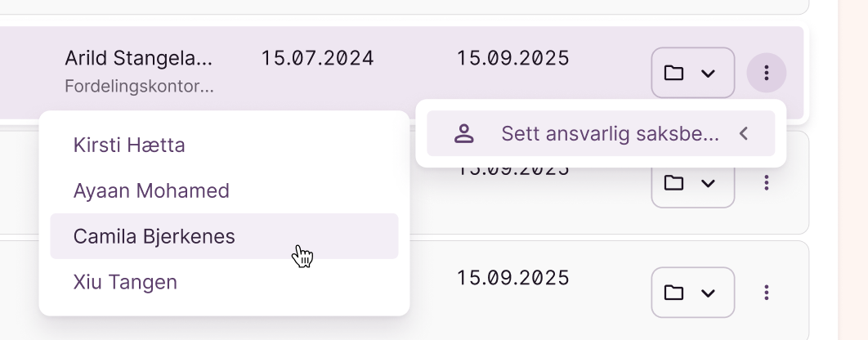Pick Xiu Tangen in the submenu
Viewport: 868px width, 340px height.
coord(125,283)
